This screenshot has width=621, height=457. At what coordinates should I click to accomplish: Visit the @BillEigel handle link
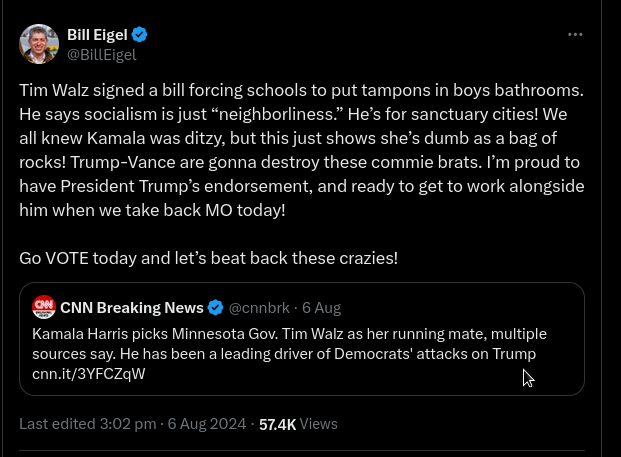(x=100, y=54)
